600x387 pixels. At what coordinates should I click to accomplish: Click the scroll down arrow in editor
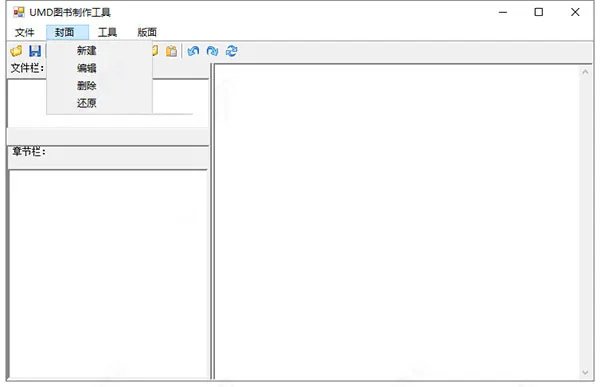[585, 372]
